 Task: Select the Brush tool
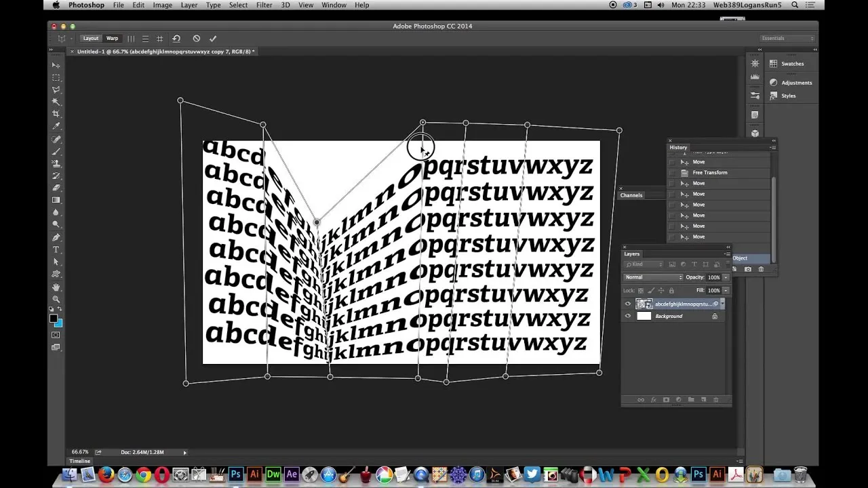click(x=56, y=150)
